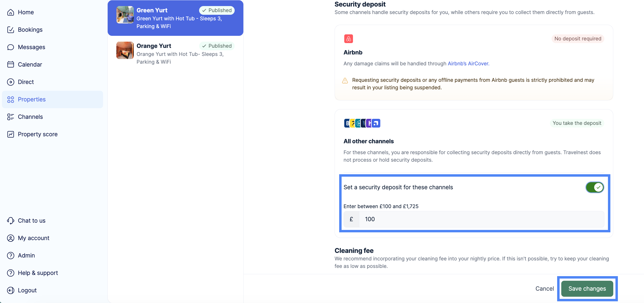Click the Airbnb logo icon
This screenshot has height=303, width=644.
[349, 39]
